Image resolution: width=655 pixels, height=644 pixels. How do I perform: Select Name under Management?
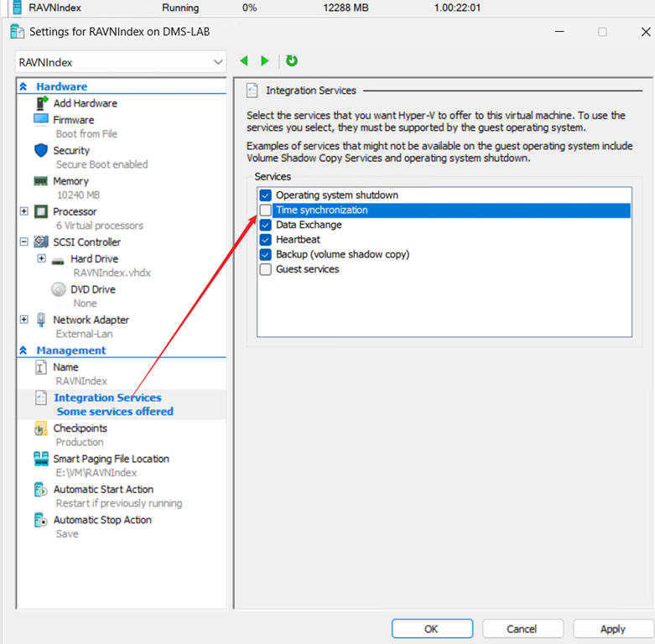pyautogui.click(x=65, y=367)
